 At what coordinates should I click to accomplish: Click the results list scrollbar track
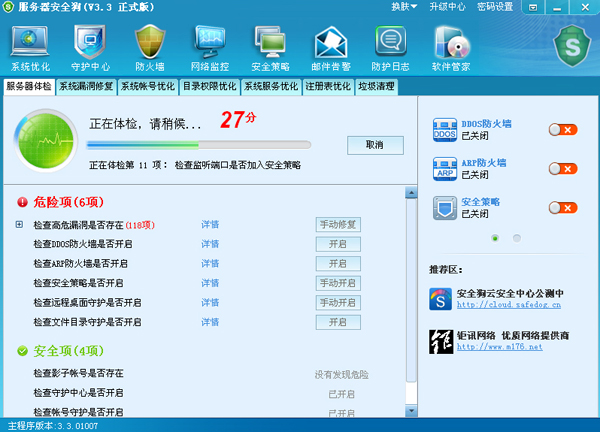tap(411, 302)
